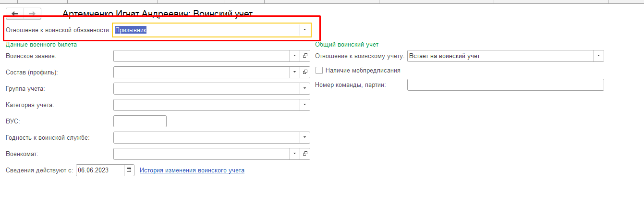This screenshot has height=206, width=644.
Task: Open calendar picker for Сведения действуют с
Action: click(129, 170)
